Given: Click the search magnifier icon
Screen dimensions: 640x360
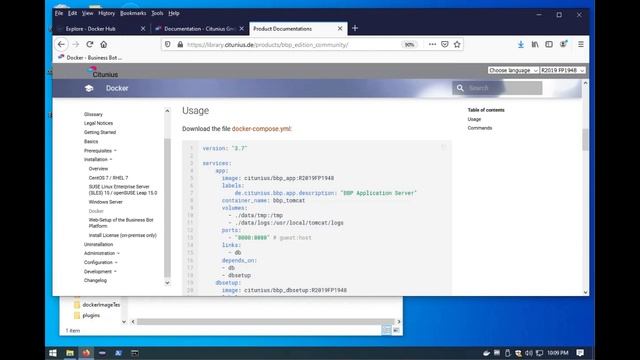Looking at the screenshot, I should point(460,88).
